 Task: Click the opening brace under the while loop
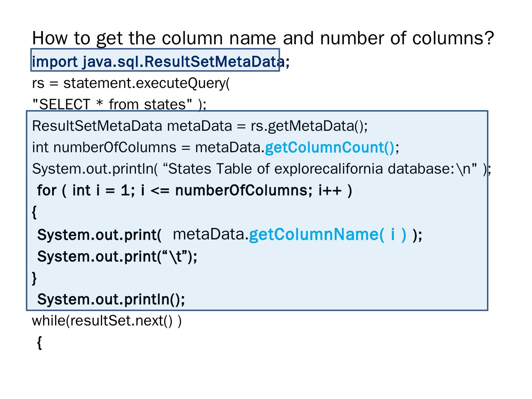[x=40, y=342]
